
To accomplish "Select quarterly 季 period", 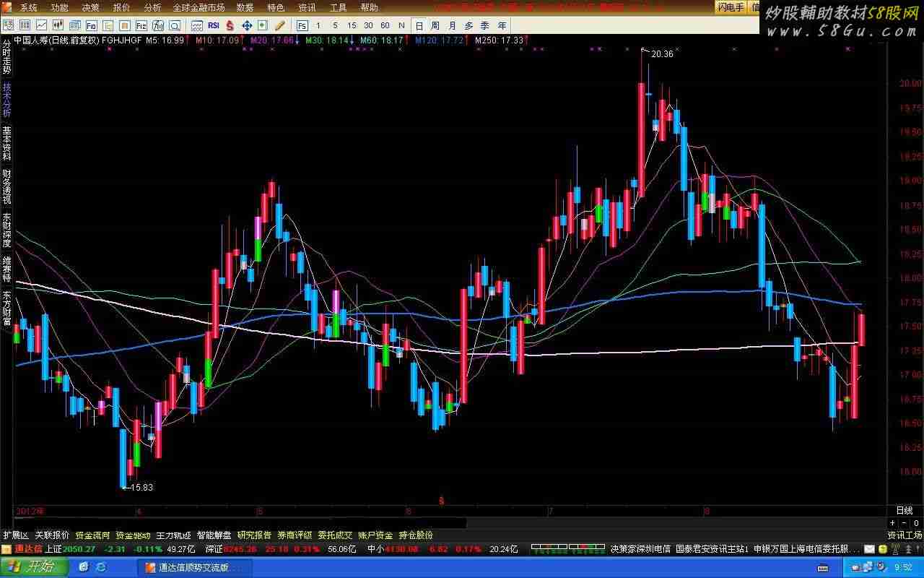I will pyautogui.click(x=485, y=25).
